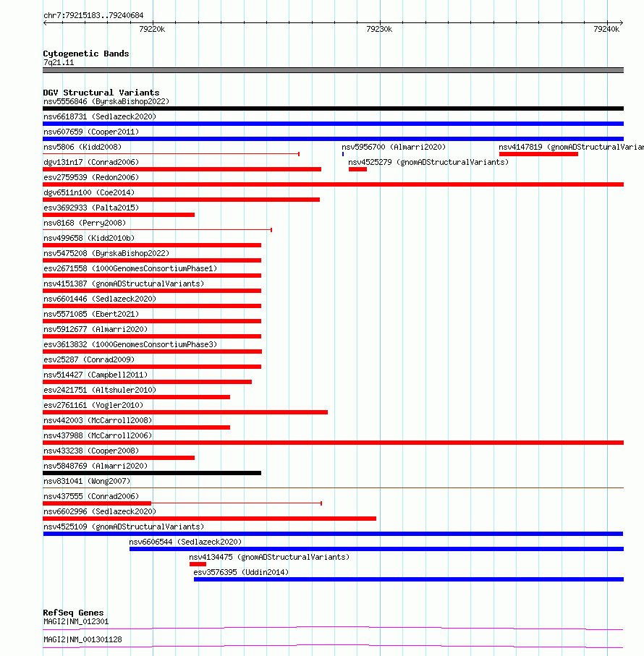644x656 pixels.
Task: Open esv2759539 (Redon2006) variant
Action: point(91,177)
